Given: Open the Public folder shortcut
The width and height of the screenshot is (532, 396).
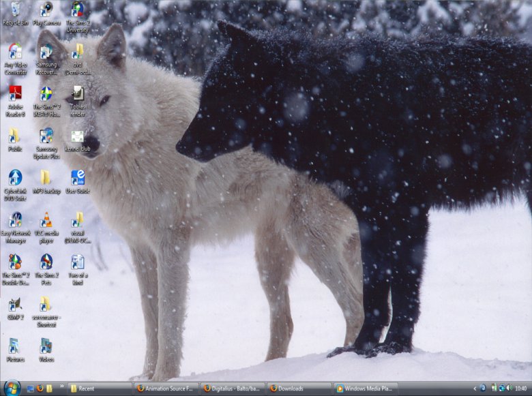Looking at the screenshot, I should [15, 140].
